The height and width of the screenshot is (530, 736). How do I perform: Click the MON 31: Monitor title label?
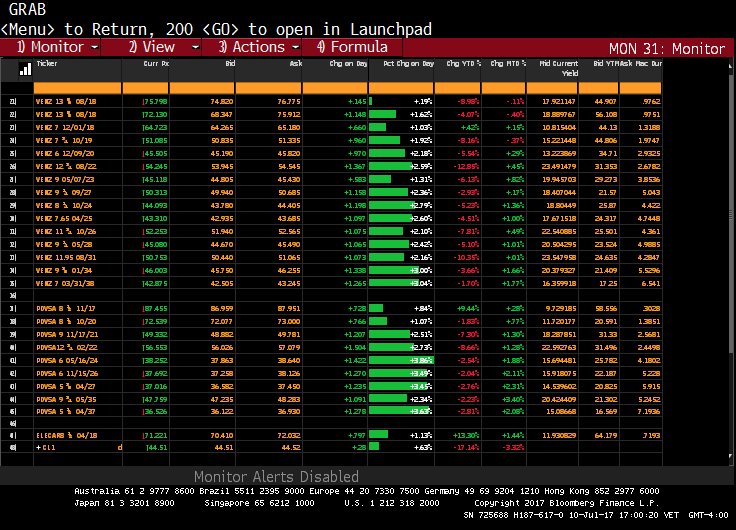667,48
